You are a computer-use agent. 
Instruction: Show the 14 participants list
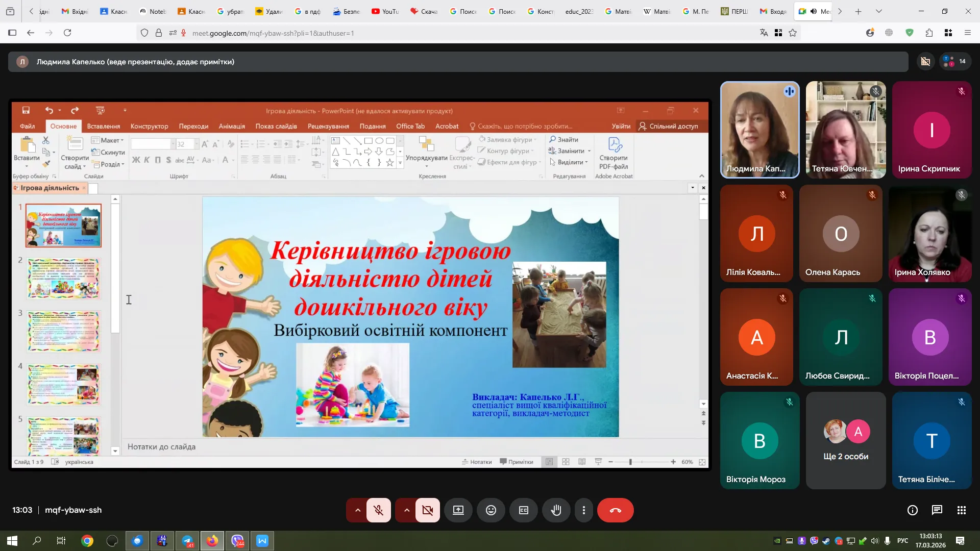pyautogui.click(x=955, y=62)
